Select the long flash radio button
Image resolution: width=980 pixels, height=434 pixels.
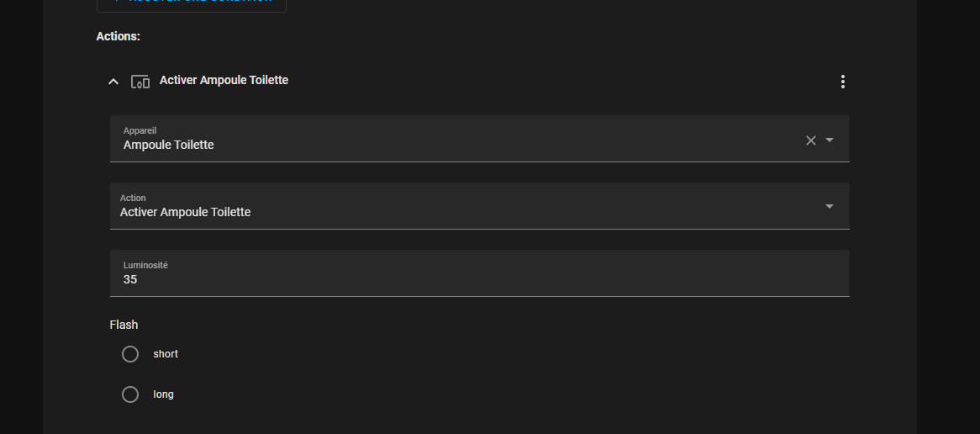(x=130, y=394)
